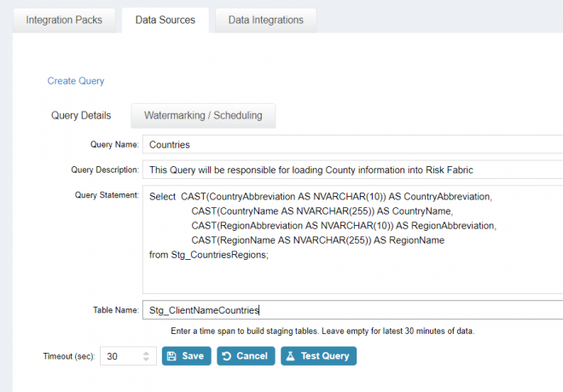
Task: Click the undo arrow icon on Cancel
Action: pos(226,356)
